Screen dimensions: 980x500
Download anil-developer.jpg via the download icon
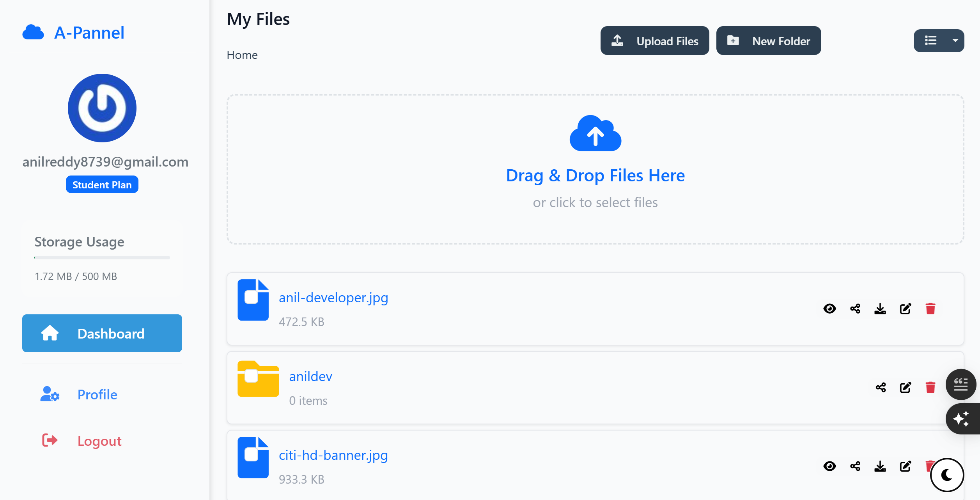[x=880, y=309]
